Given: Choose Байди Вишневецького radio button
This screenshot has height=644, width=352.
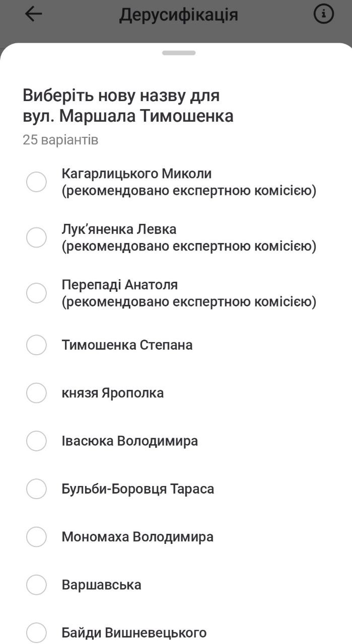Looking at the screenshot, I should [x=36, y=633].
